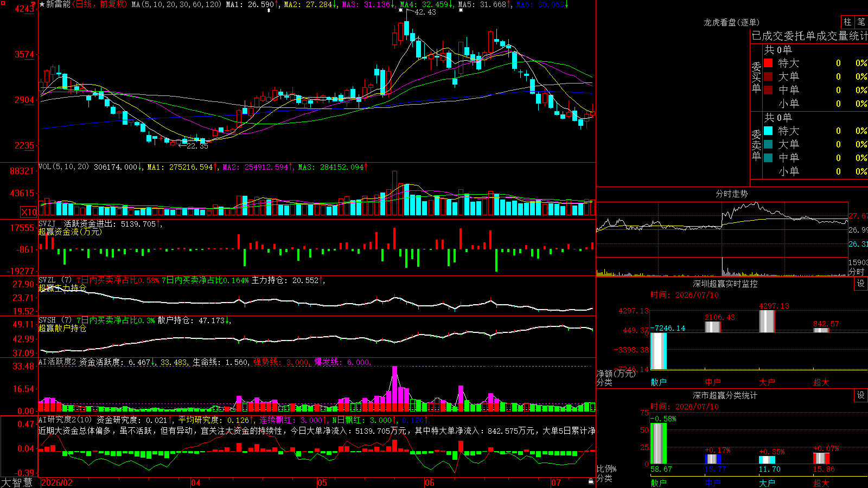Image resolution: width=868 pixels, height=488 pixels.
Task: Click the 超赢主力持仓 yellow label
Action: (x=62, y=288)
